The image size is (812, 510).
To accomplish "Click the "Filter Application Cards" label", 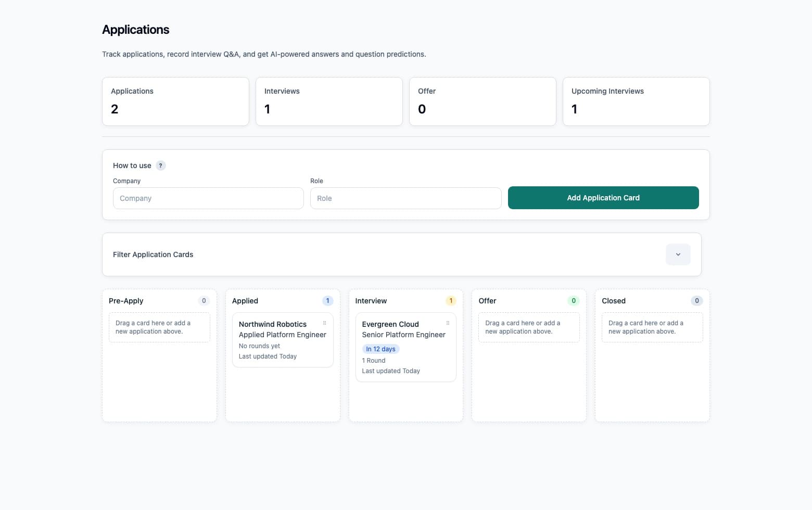I will [153, 254].
